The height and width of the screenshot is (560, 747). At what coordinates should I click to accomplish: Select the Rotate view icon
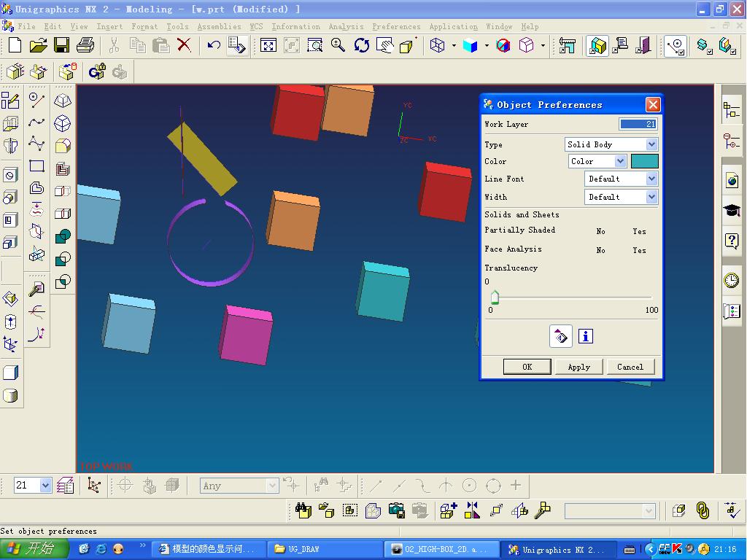click(362, 45)
